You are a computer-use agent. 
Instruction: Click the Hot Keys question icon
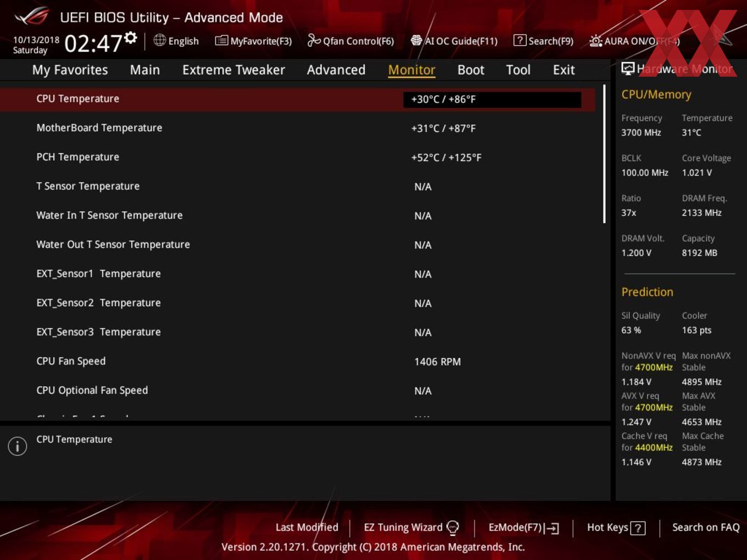[x=638, y=528]
